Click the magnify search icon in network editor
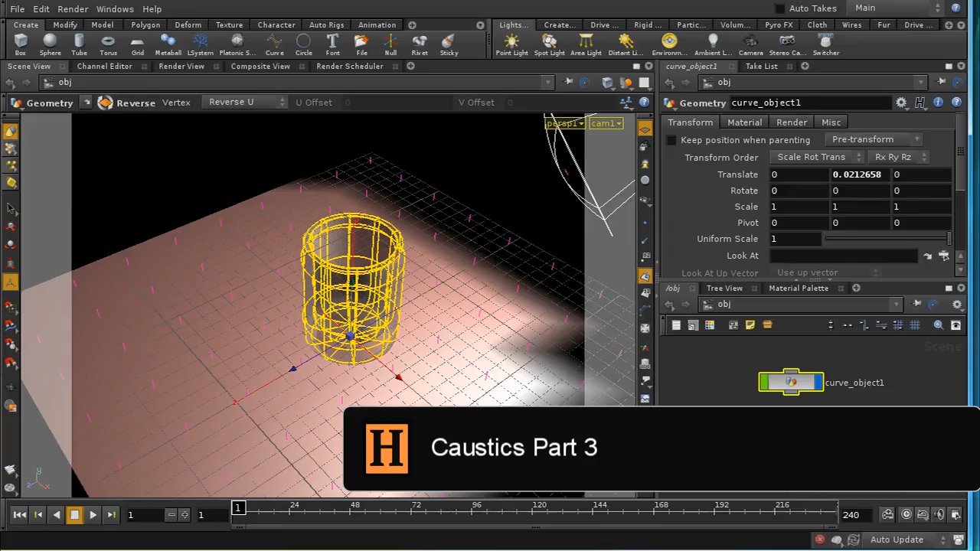The image size is (980, 551). [x=938, y=324]
